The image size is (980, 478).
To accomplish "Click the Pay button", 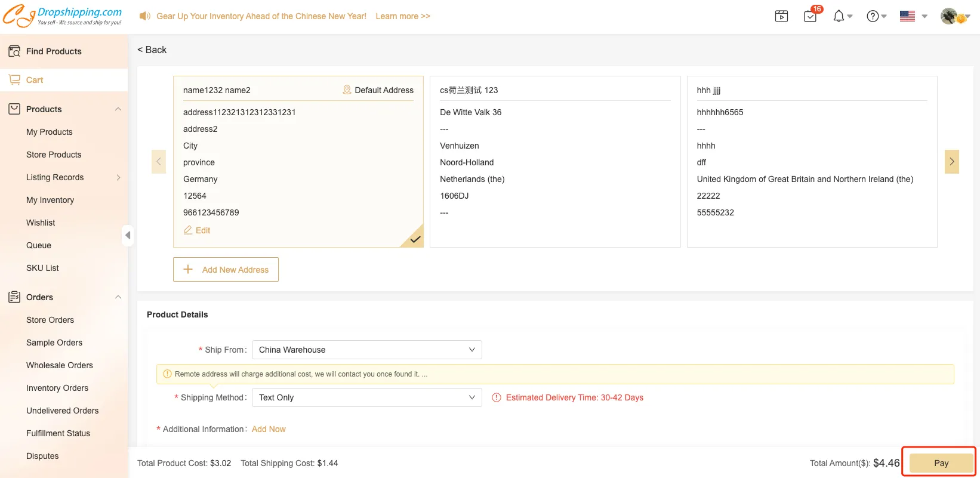I will coord(941,463).
